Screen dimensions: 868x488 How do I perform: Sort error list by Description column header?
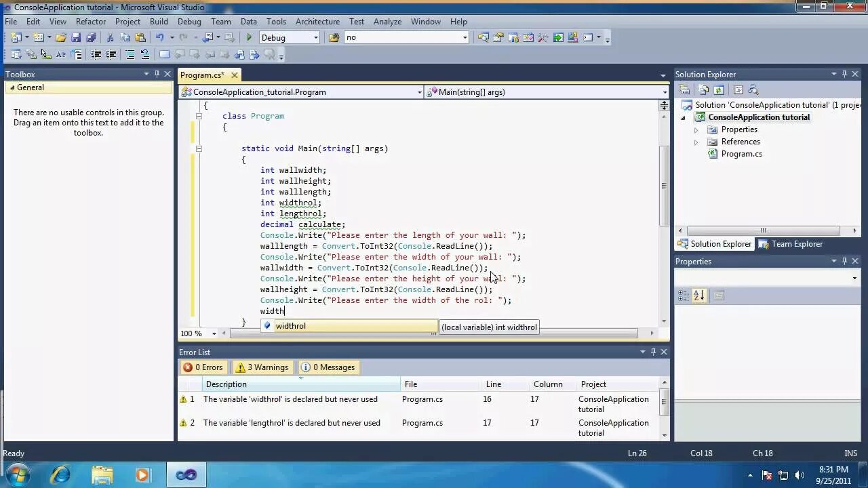point(301,384)
